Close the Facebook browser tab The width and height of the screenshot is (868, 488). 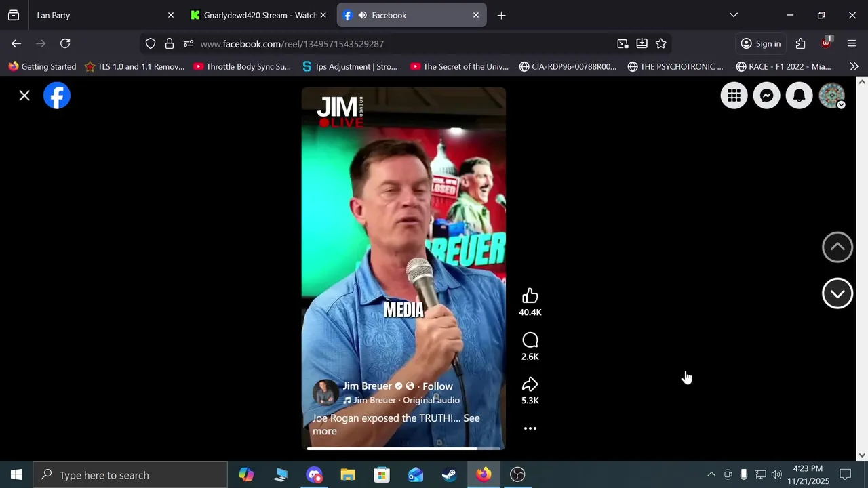(476, 15)
